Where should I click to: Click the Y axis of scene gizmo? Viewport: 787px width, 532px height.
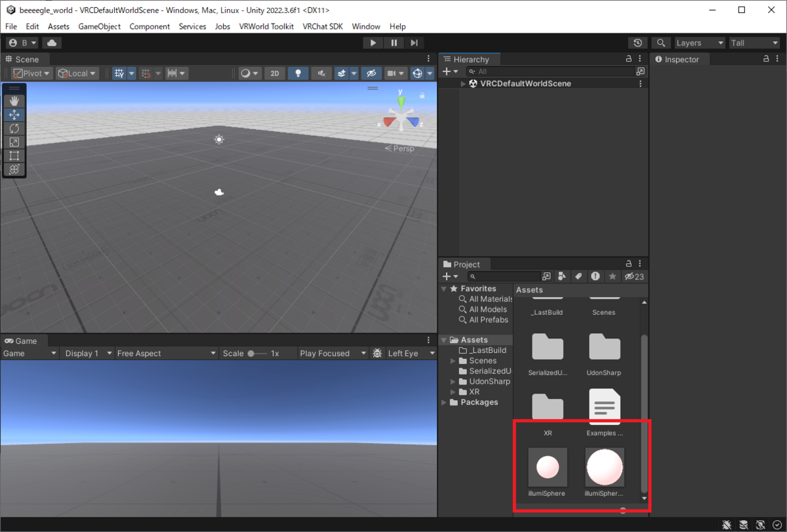coord(400,103)
